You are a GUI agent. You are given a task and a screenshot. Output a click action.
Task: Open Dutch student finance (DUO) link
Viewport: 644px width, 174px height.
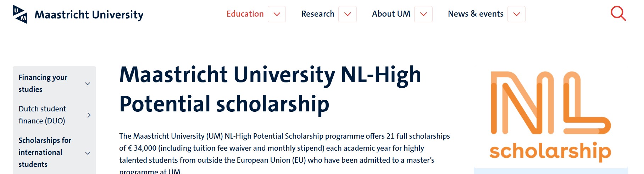click(42, 115)
